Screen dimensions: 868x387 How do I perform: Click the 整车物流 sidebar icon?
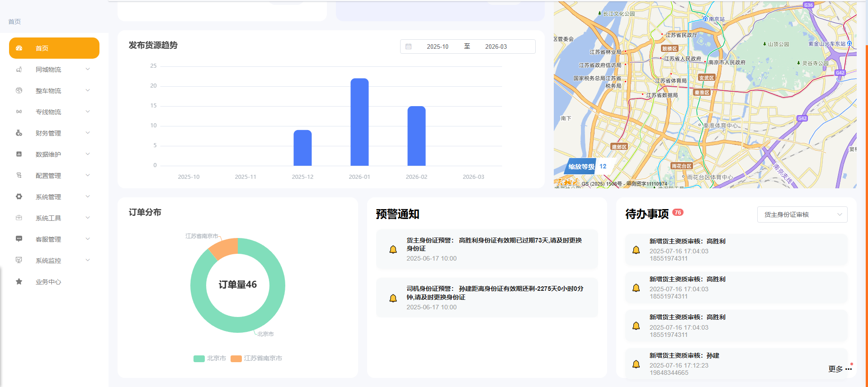coord(19,90)
